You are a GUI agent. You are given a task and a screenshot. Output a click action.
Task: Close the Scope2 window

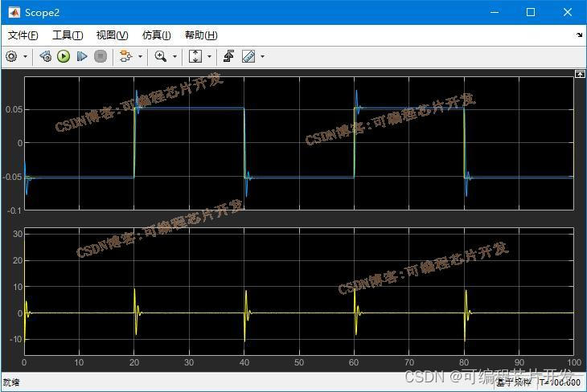pos(568,12)
